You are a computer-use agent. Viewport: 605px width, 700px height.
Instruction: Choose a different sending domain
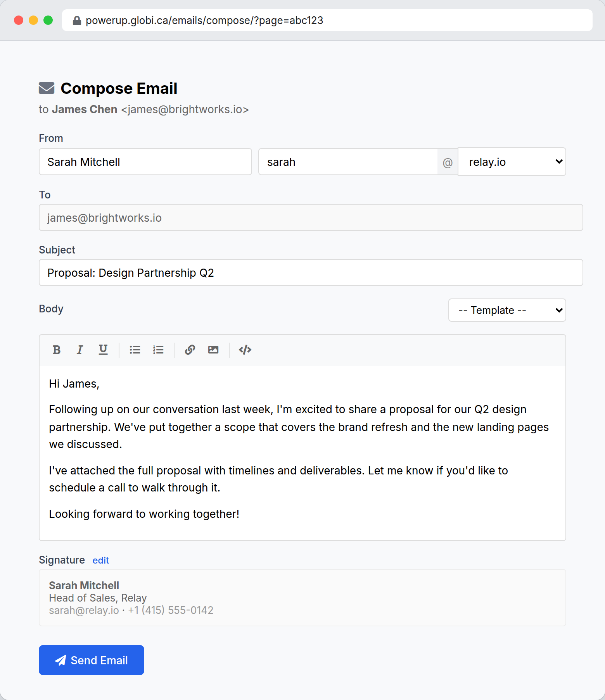(512, 162)
